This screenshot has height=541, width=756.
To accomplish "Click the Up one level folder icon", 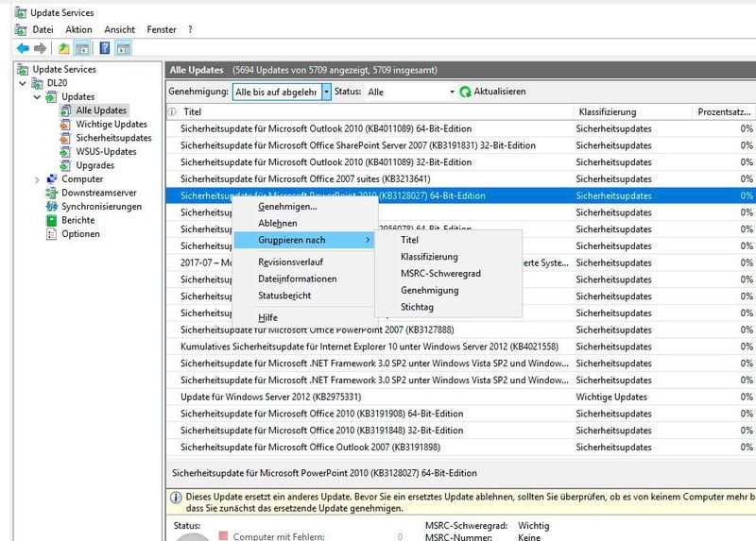I will click(x=63, y=48).
